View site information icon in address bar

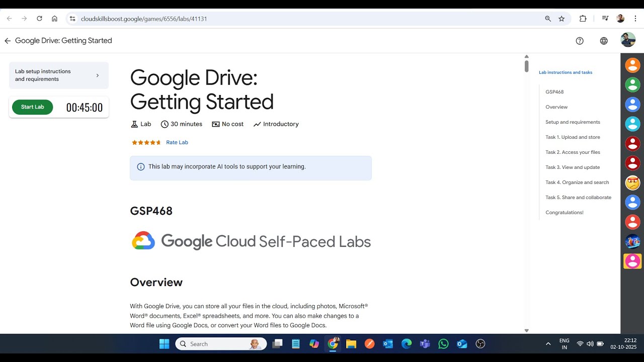pyautogui.click(x=72, y=19)
